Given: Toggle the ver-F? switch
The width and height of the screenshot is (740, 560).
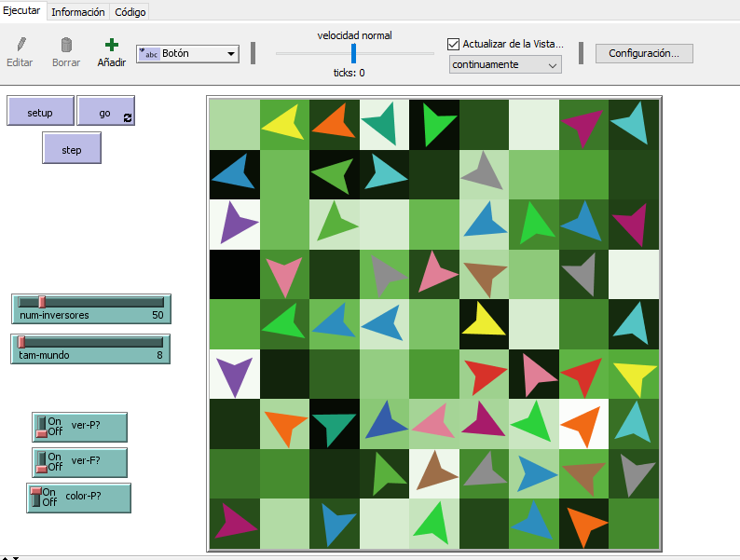Looking at the screenshot, I should pos(41,462).
